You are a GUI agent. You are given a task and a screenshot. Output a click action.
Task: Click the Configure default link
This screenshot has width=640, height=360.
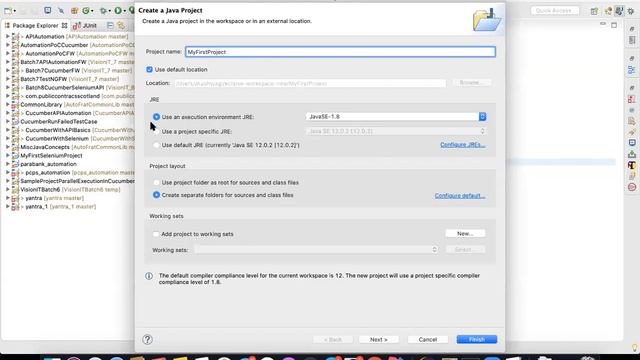coord(460,196)
